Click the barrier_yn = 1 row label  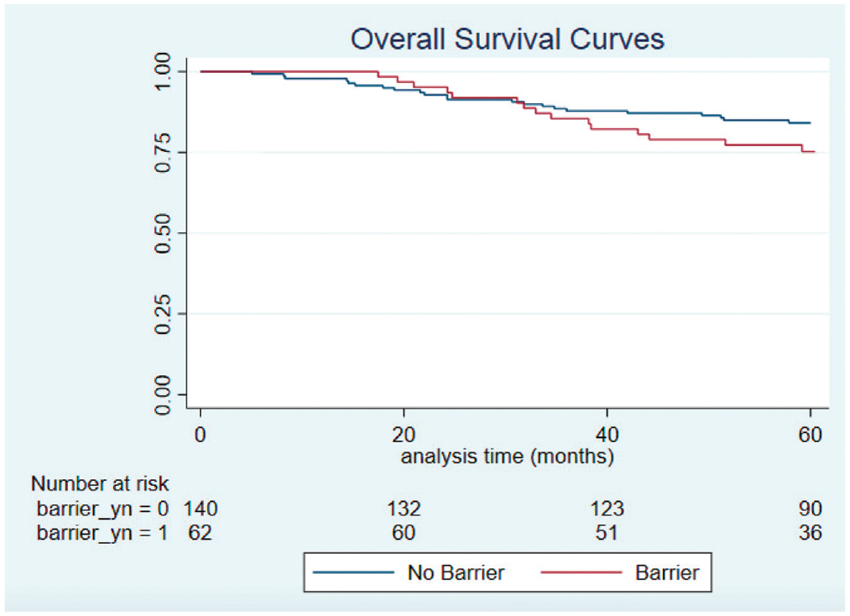point(102,533)
